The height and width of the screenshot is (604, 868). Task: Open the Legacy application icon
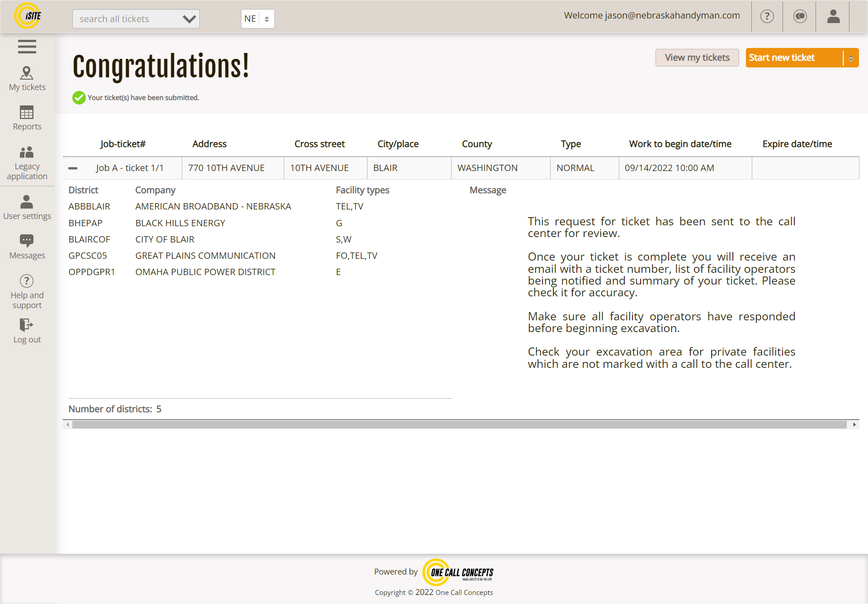click(27, 152)
